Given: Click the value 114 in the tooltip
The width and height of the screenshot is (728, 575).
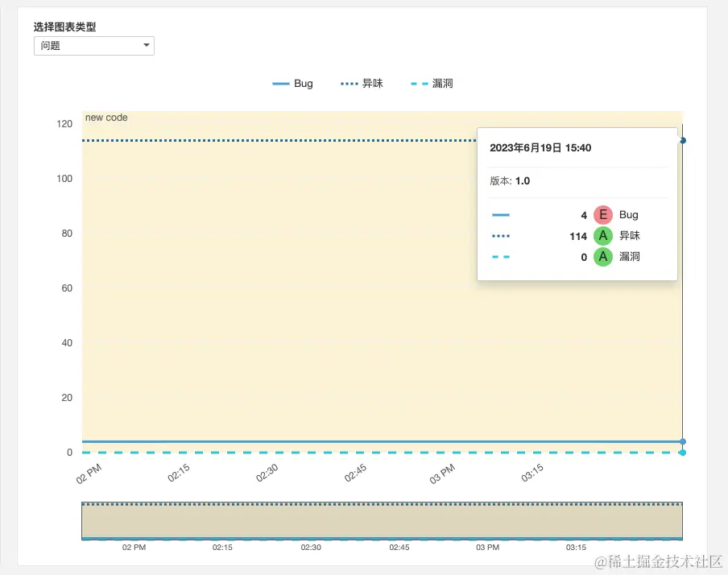Looking at the screenshot, I should 578,237.
